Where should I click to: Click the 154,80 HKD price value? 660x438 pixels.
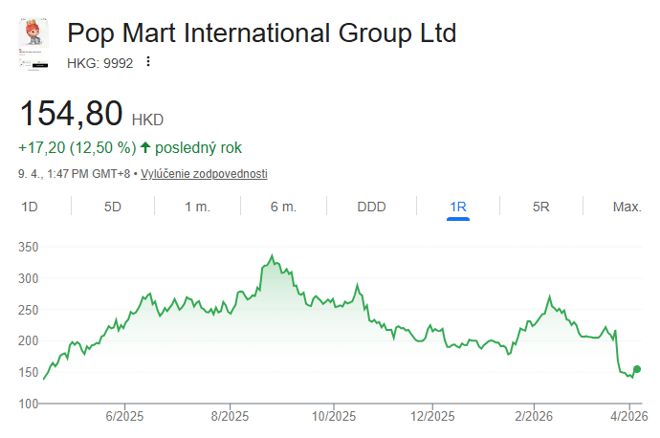pos(70,111)
